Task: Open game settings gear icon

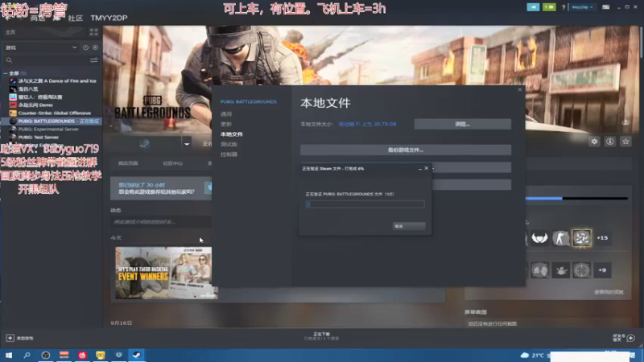Action: click(x=594, y=142)
